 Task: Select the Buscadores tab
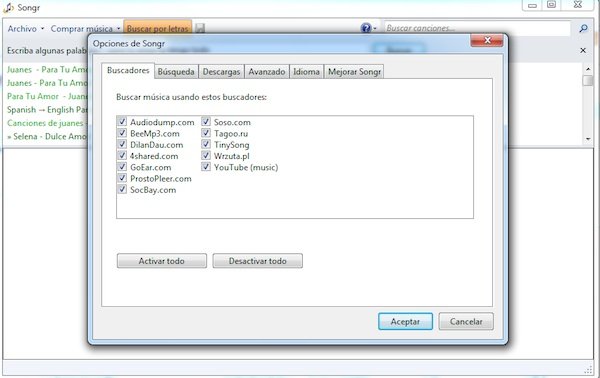coord(128,70)
